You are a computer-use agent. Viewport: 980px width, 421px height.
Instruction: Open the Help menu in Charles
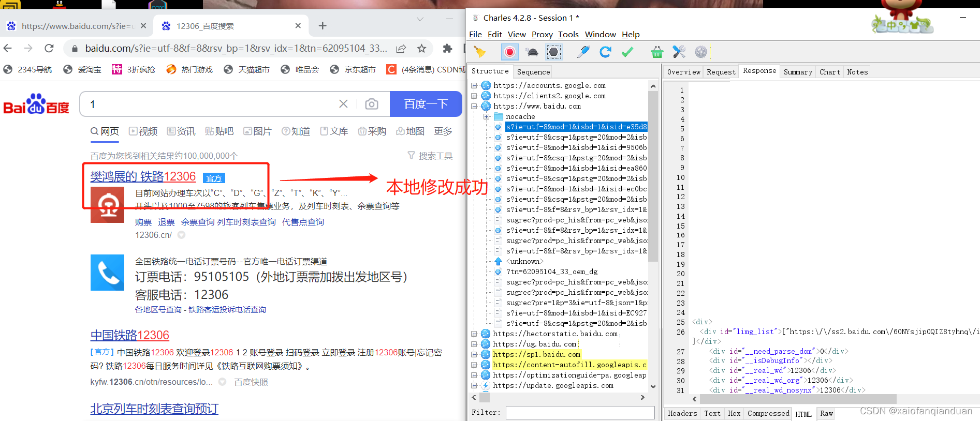tap(631, 35)
